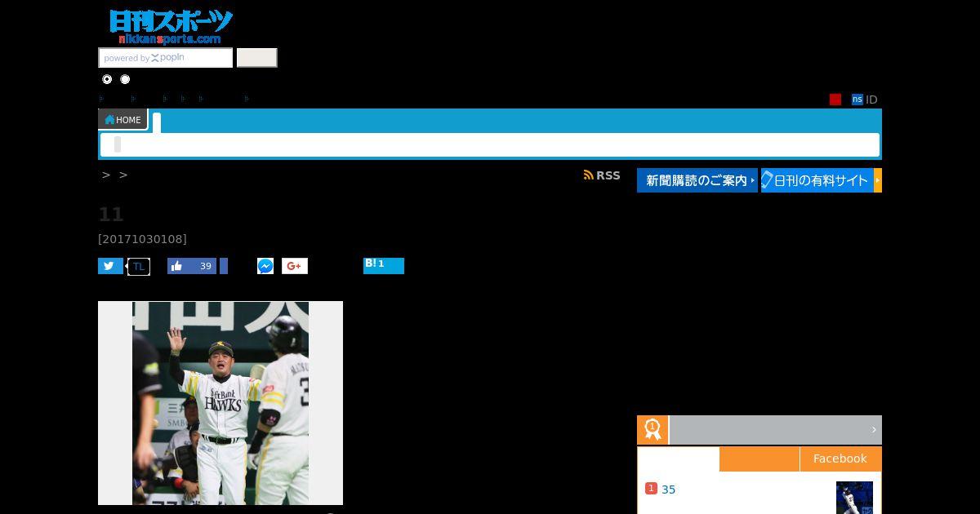Switch to the Facebook ranking tab

tap(840, 459)
